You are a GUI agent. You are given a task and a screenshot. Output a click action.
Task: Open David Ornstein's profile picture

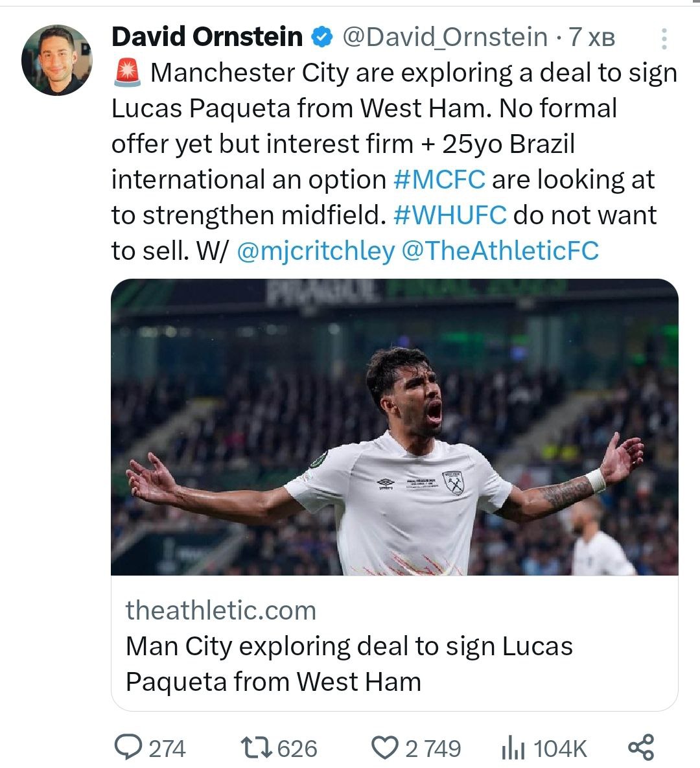pyautogui.click(x=57, y=60)
